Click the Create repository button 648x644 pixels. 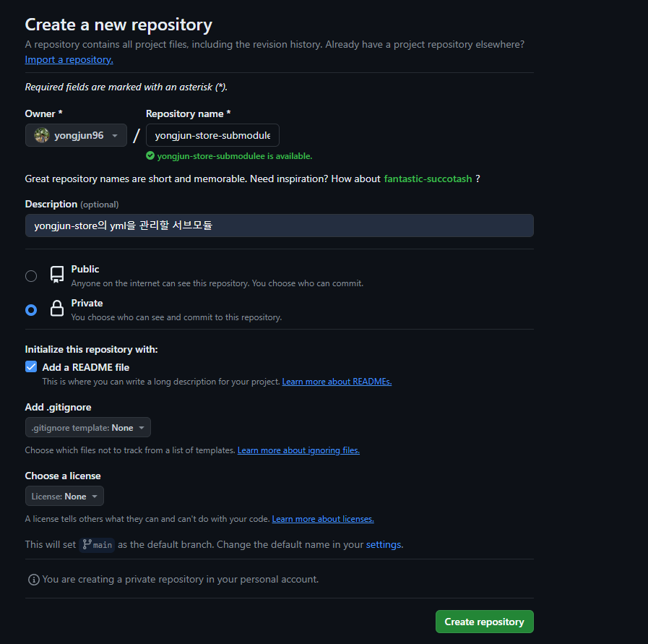tap(484, 622)
